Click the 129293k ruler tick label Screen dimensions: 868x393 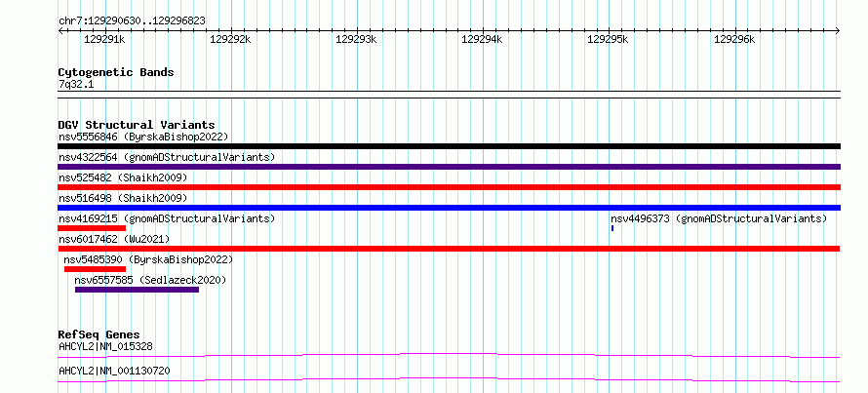[356, 39]
